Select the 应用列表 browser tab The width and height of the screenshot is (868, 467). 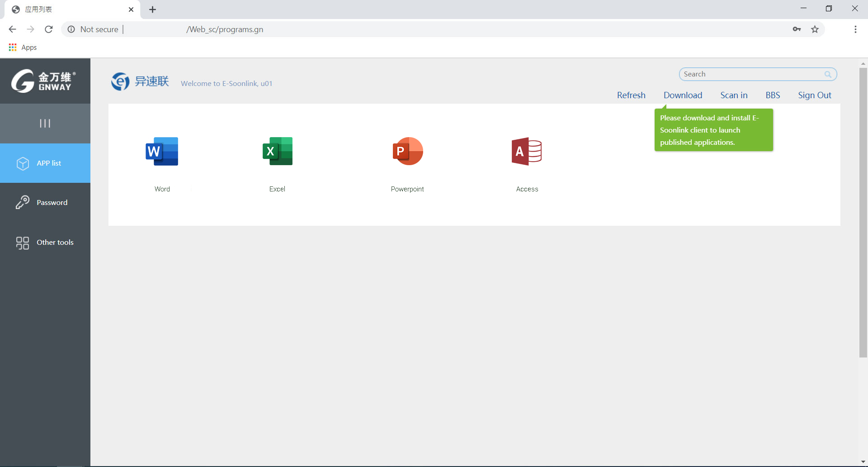click(72, 10)
